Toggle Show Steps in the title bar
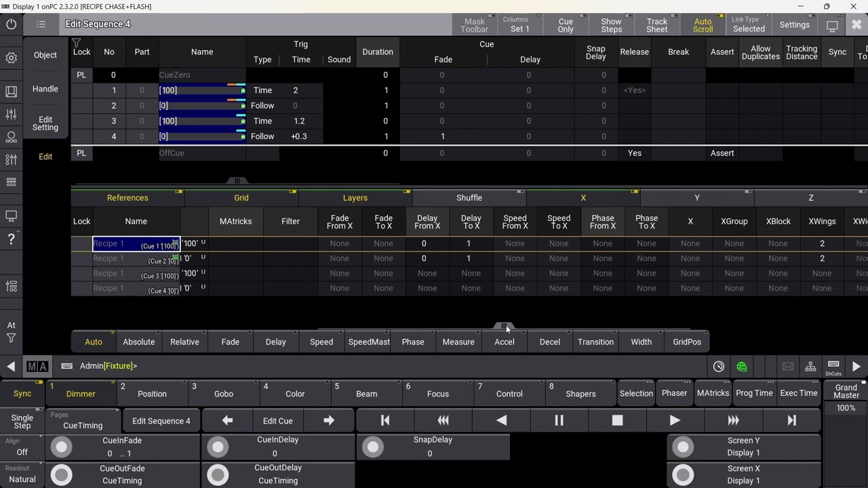 tap(611, 25)
